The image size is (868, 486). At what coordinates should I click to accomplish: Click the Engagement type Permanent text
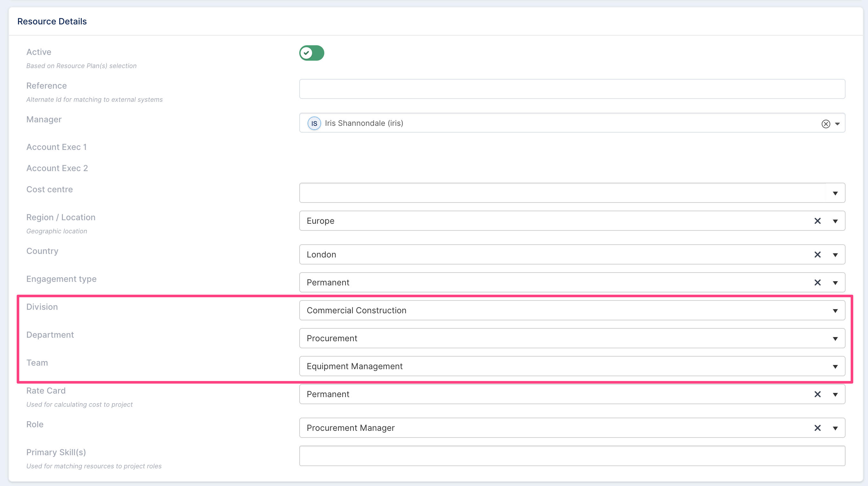click(328, 282)
